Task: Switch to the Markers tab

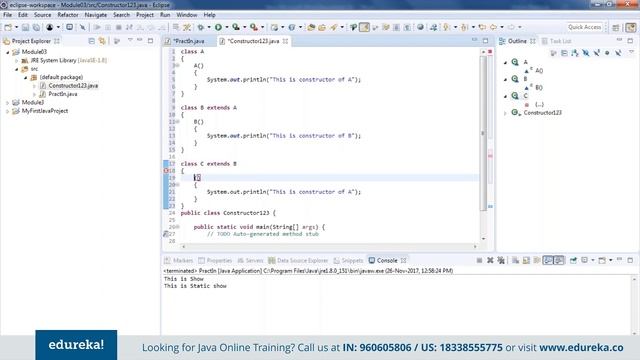Action: [x=178, y=260]
